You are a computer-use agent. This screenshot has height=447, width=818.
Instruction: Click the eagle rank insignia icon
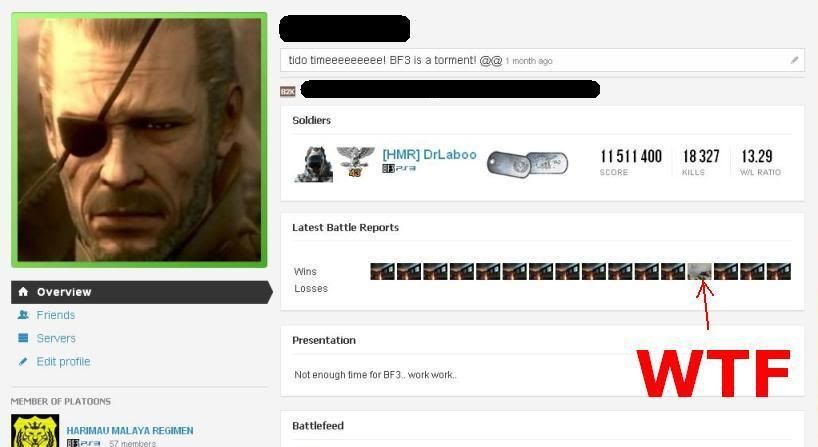pos(355,161)
